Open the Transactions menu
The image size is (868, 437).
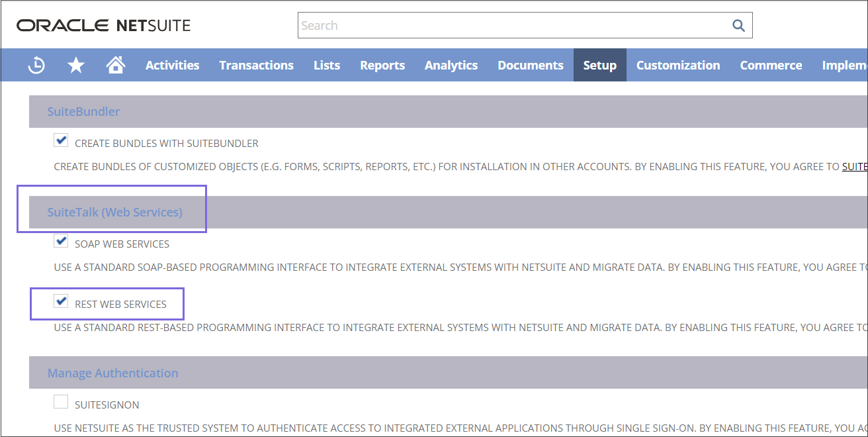point(256,65)
